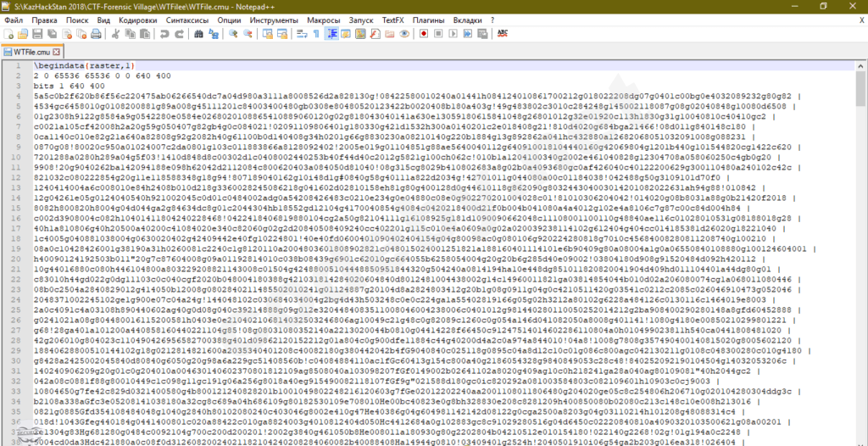Viewport: 868px width, 446px height.
Task: Save the current file with floppy icon
Action: click(x=37, y=34)
